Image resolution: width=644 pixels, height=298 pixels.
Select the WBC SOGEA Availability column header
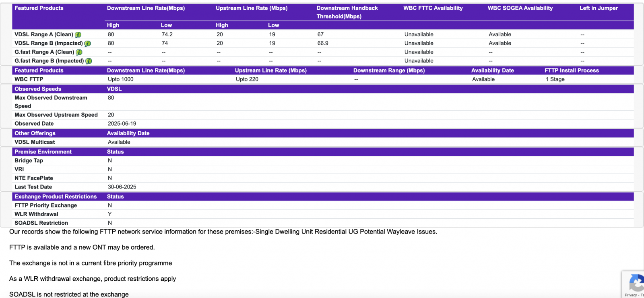(x=520, y=8)
